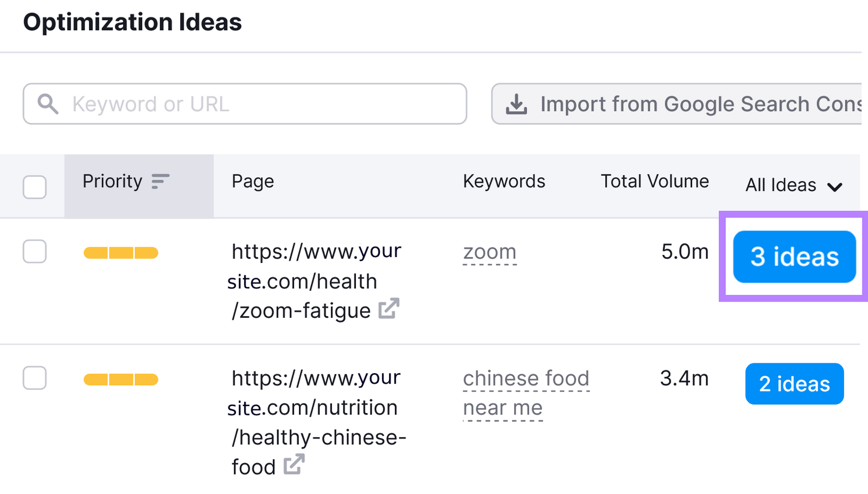868x494 pixels.
Task: Check the box for the zoom-fatigue row
Action: pyautogui.click(x=34, y=251)
